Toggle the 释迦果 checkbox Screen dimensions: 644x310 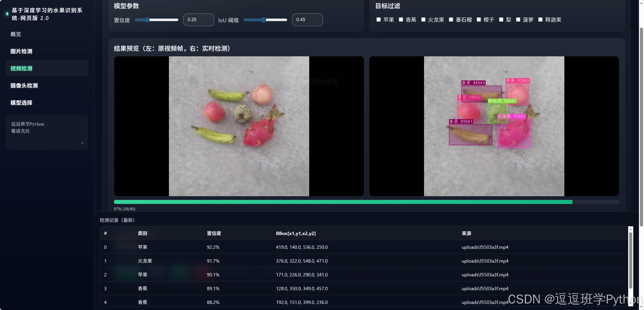tap(540, 20)
